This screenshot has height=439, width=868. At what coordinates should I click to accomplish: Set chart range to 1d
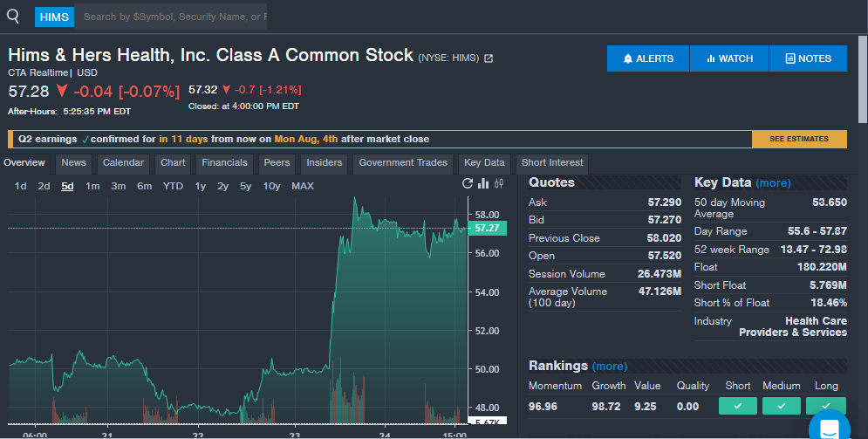coord(20,186)
